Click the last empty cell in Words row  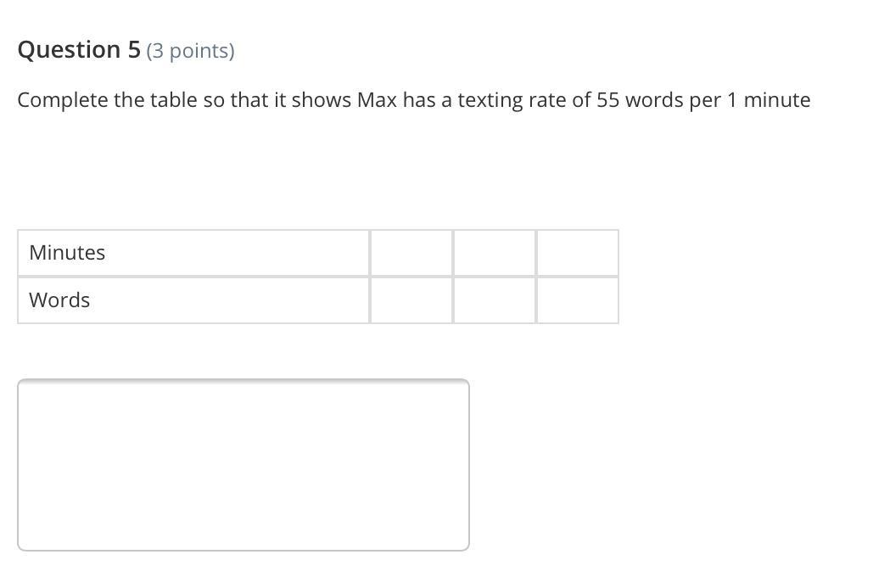[577, 300]
